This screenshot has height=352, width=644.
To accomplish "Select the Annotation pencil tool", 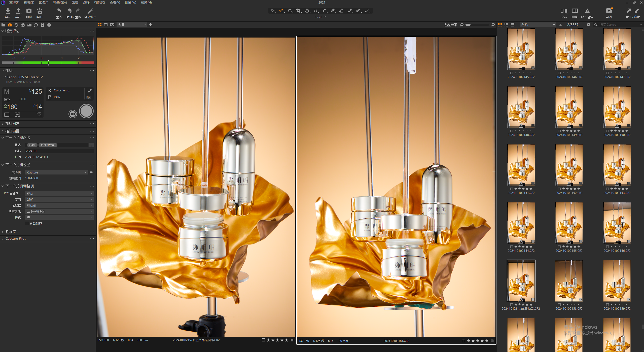I will pos(367,11).
